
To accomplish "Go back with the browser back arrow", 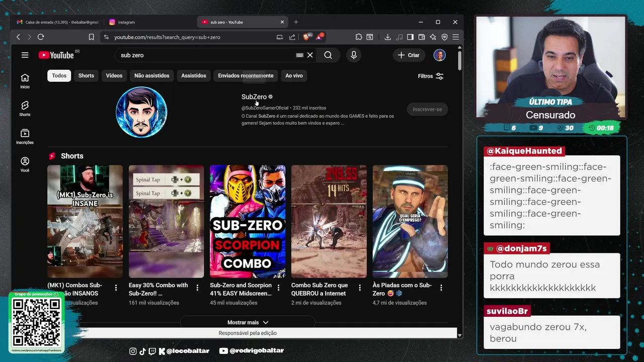I will (18, 37).
